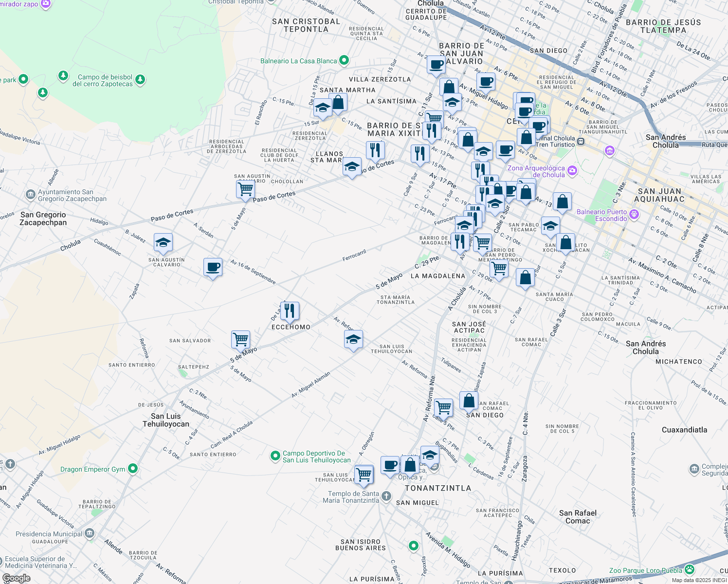Screen dimensions: 728x584
Task: Click the restaurant marker in Eccehomo
Action: 290,311
